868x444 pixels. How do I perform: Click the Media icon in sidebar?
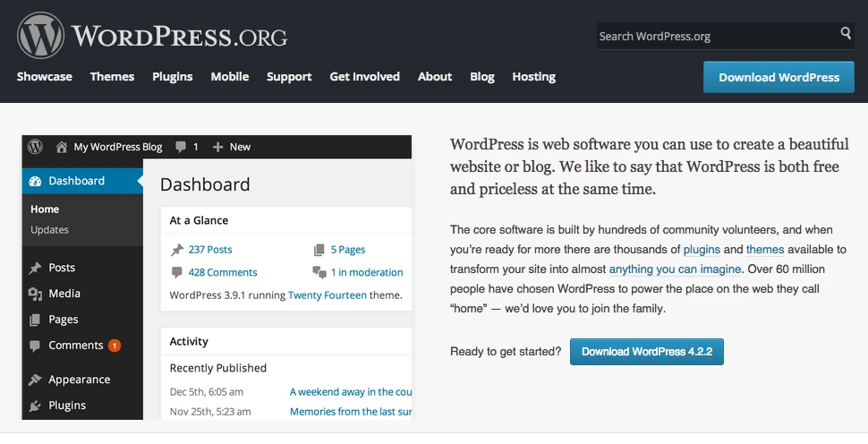click(x=35, y=294)
